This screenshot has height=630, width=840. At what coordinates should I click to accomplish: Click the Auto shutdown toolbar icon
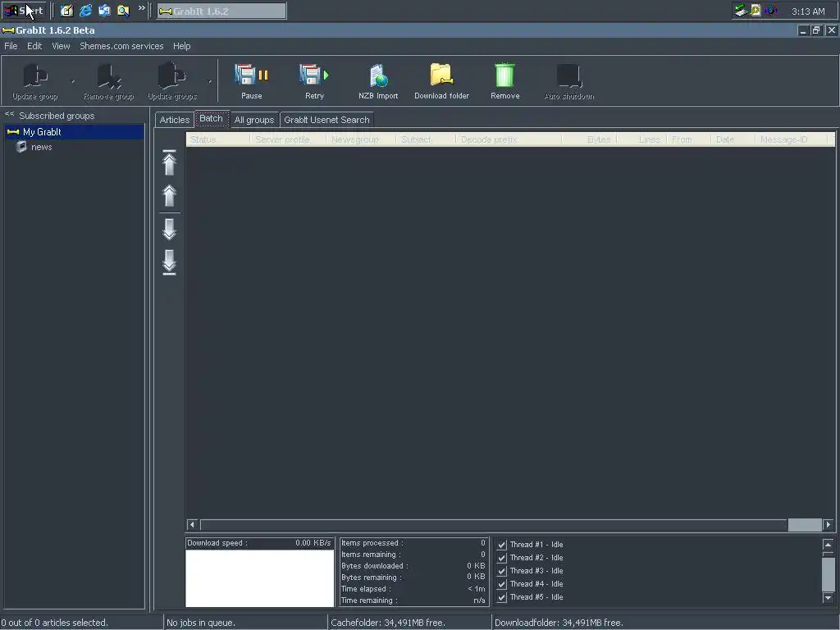[569, 75]
